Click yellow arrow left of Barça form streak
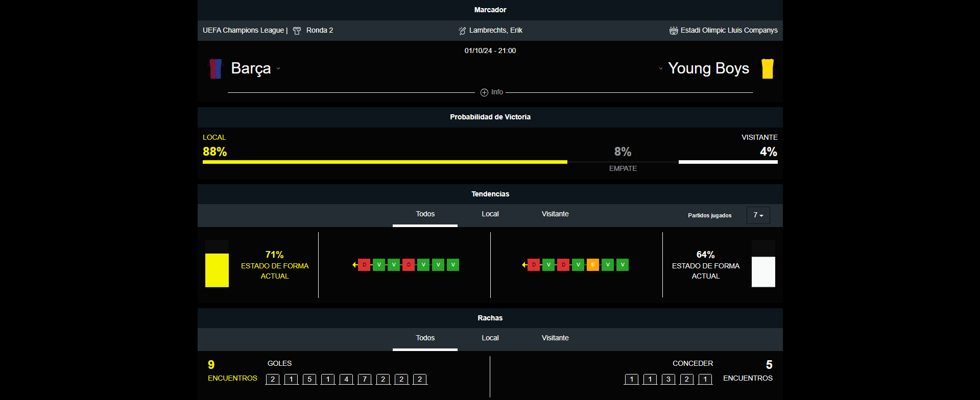Screen dimensions: 980x400 [354, 265]
